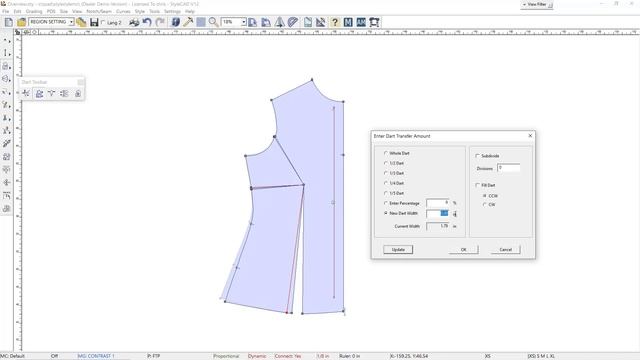The width and height of the screenshot is (640, 360).
Task: Click the Undo arrow icon
Action: [x=147, y=22]
